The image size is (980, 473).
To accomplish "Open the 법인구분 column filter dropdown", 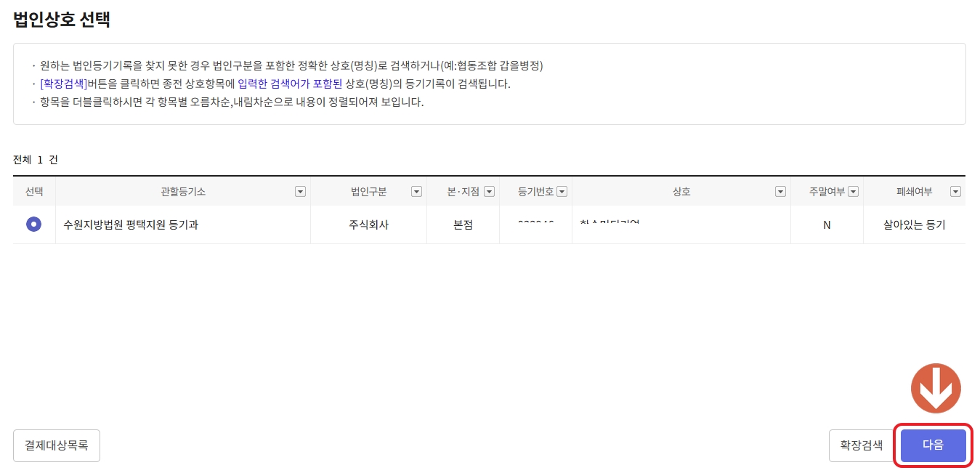I will (416, 191).
